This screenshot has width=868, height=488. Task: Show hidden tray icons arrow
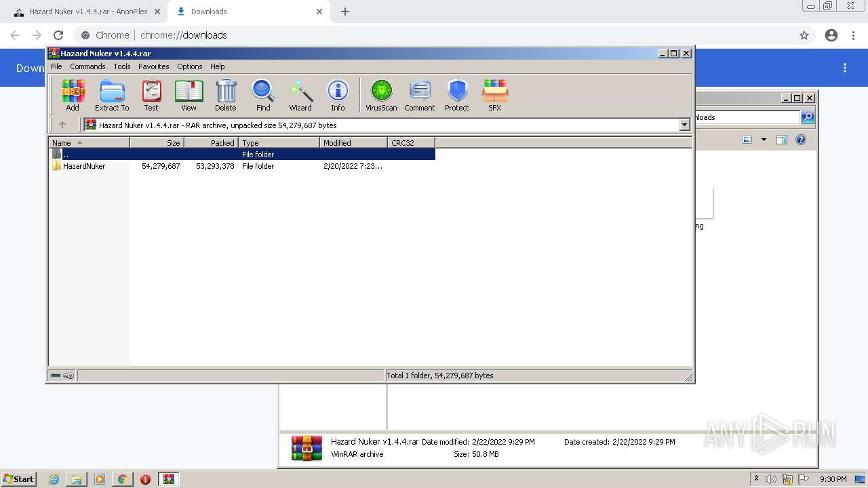pos(756,479)
